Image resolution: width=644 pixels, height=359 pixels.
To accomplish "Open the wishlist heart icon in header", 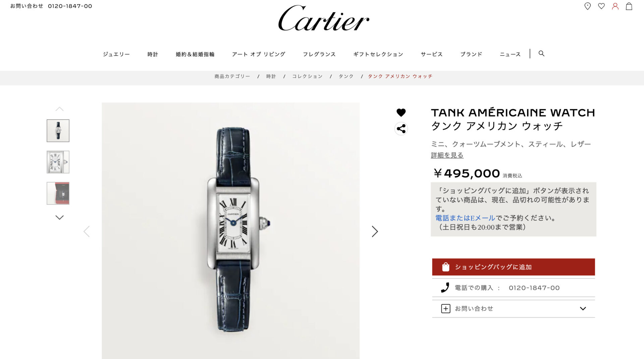I will pyautogui.click(x=601, y=6).
